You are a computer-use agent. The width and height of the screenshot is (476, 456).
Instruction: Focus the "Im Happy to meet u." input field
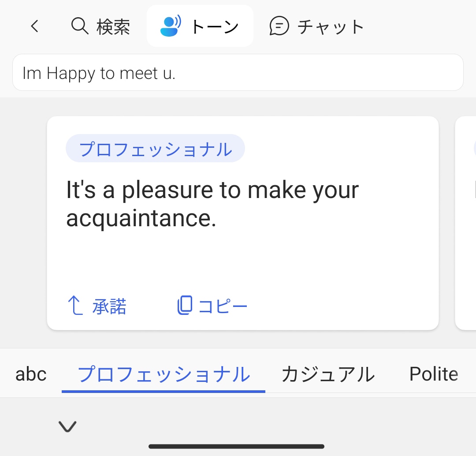pyautogui.click(x=238, y=73)
